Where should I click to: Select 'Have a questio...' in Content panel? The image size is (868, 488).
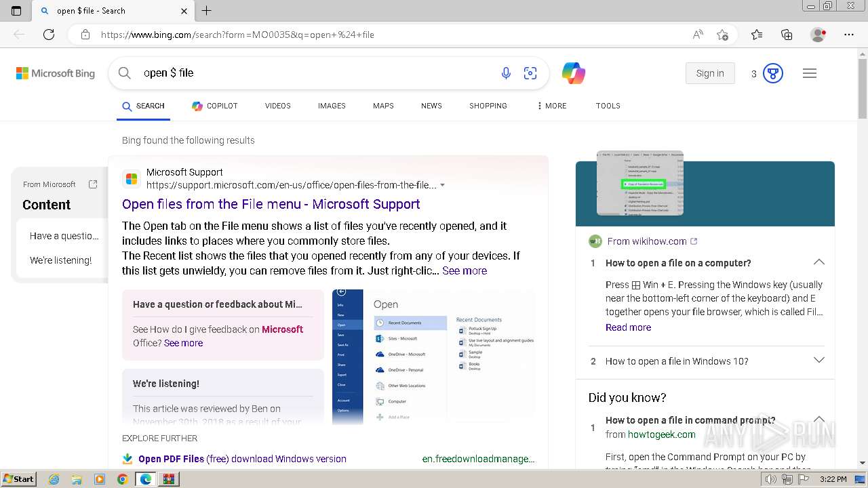tap(64, 236)
